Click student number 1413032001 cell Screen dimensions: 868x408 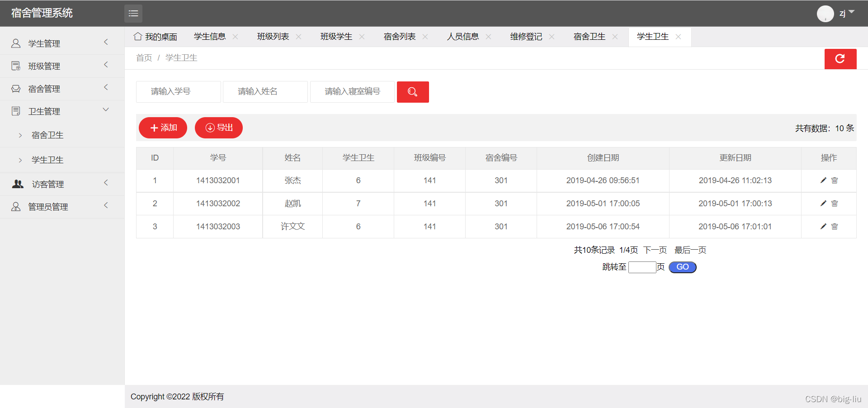coord(218,180)
